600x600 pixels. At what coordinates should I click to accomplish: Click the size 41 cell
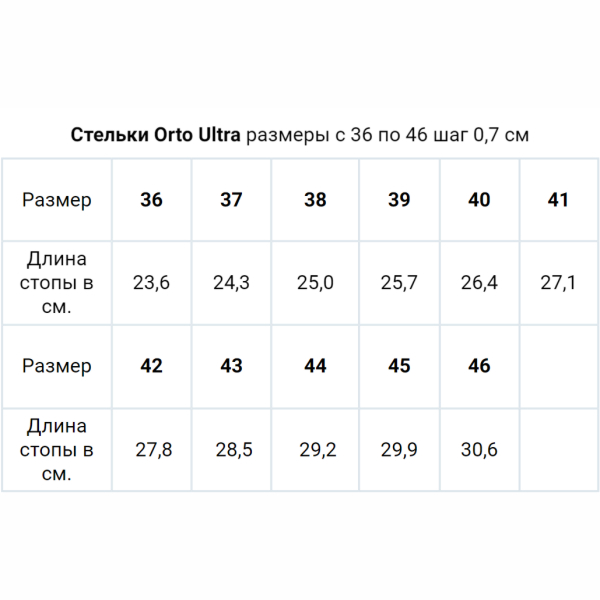point(558,200)
